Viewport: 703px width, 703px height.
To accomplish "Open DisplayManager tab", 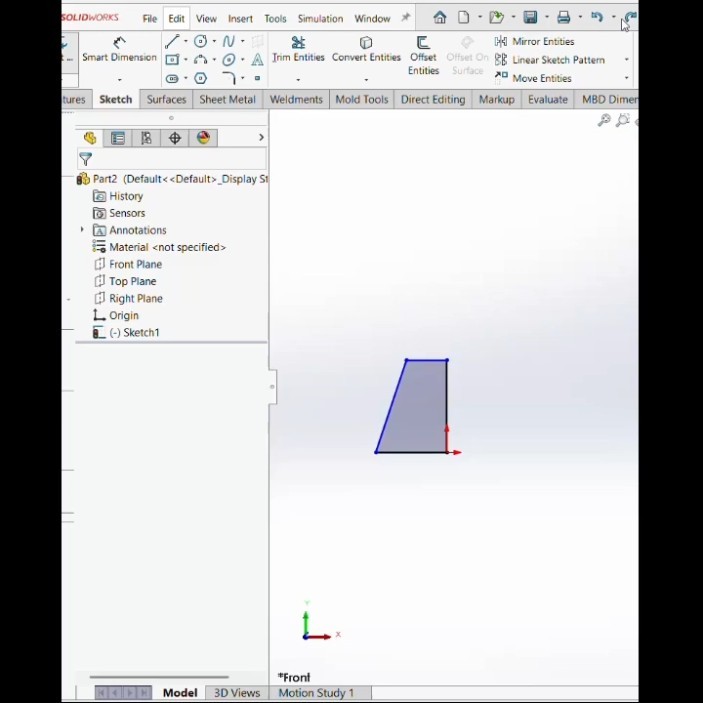I will pos(204,138).
